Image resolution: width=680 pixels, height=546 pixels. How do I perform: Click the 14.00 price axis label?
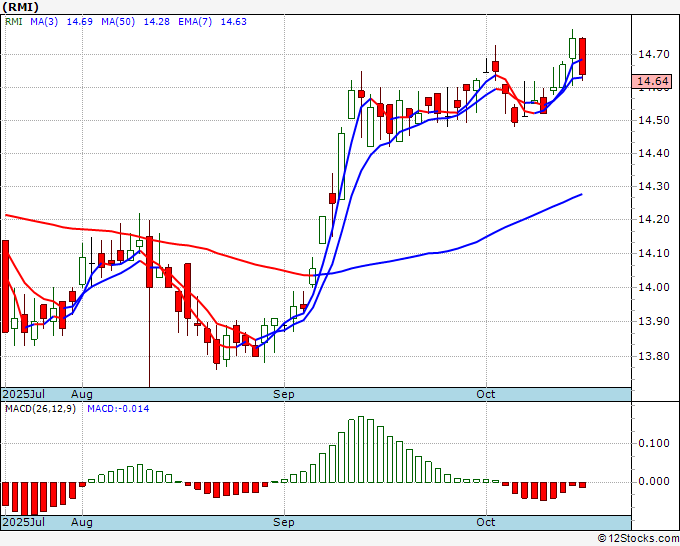pos(654,287)
